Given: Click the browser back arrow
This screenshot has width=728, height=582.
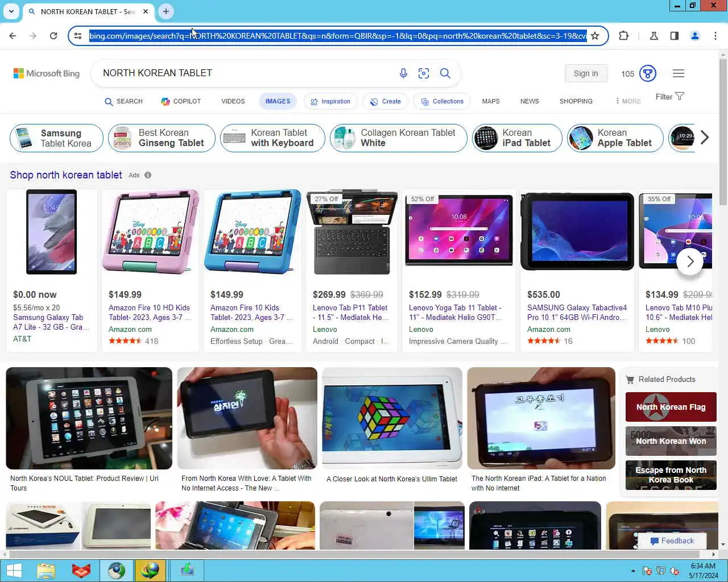Looking at the screenshot, I should pos(13,36).
